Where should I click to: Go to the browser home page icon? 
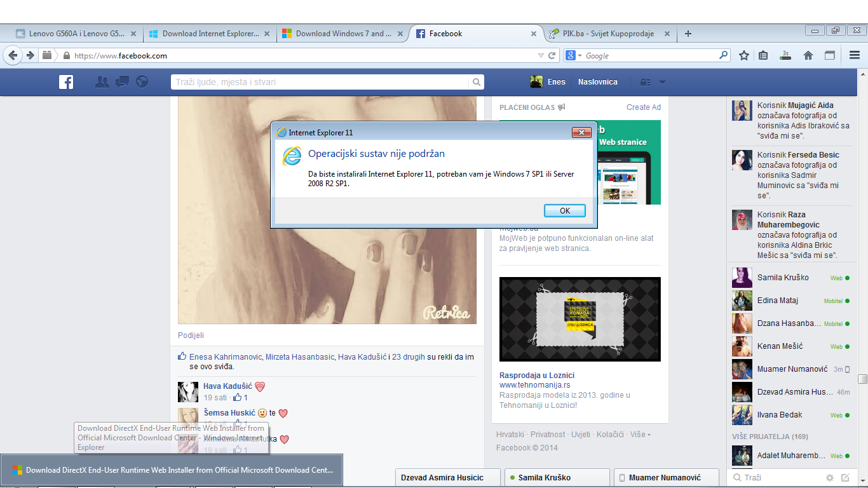[x=808, y=55]
